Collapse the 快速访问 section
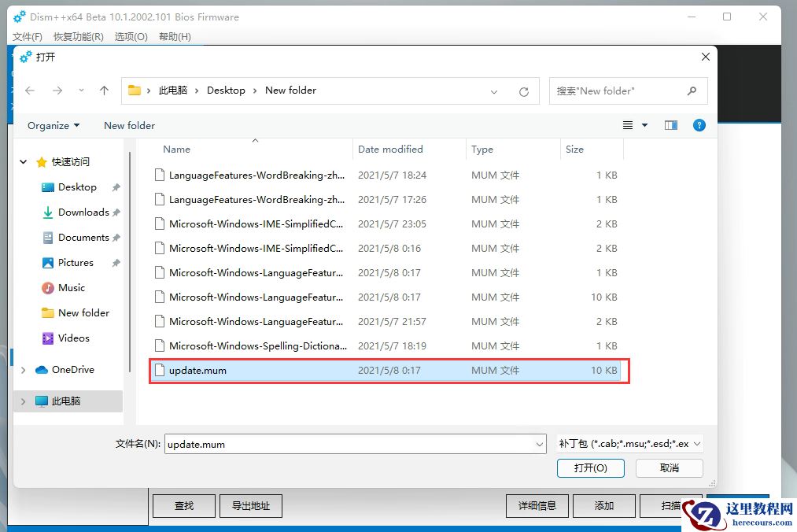Viewport: 797px width, 532px height. (x=23, y=162)
